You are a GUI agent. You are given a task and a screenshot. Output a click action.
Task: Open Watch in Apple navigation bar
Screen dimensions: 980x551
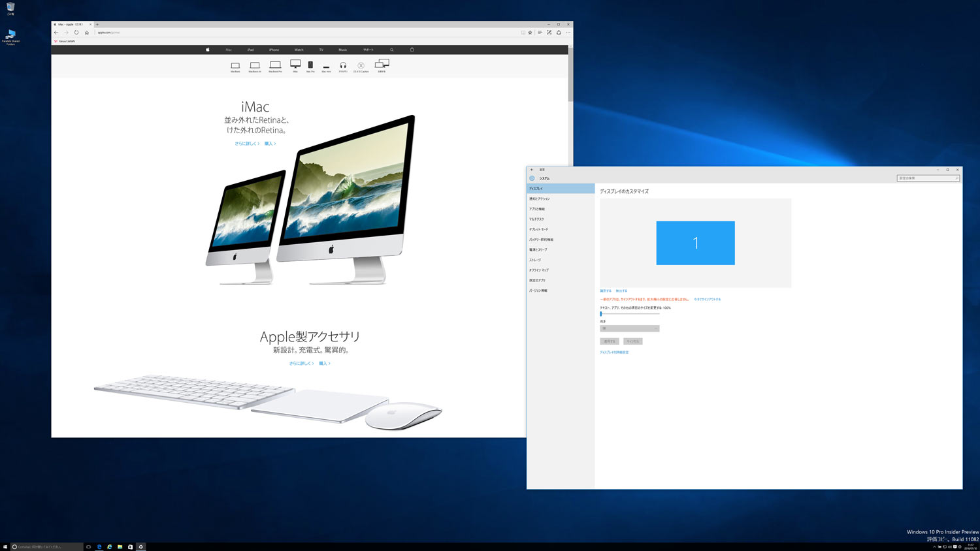point(299,50)
